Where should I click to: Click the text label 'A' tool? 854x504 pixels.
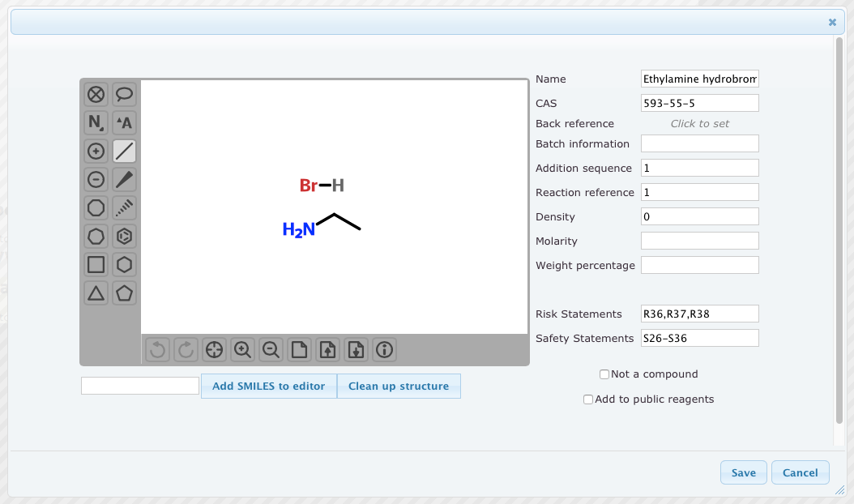(124, 122)
